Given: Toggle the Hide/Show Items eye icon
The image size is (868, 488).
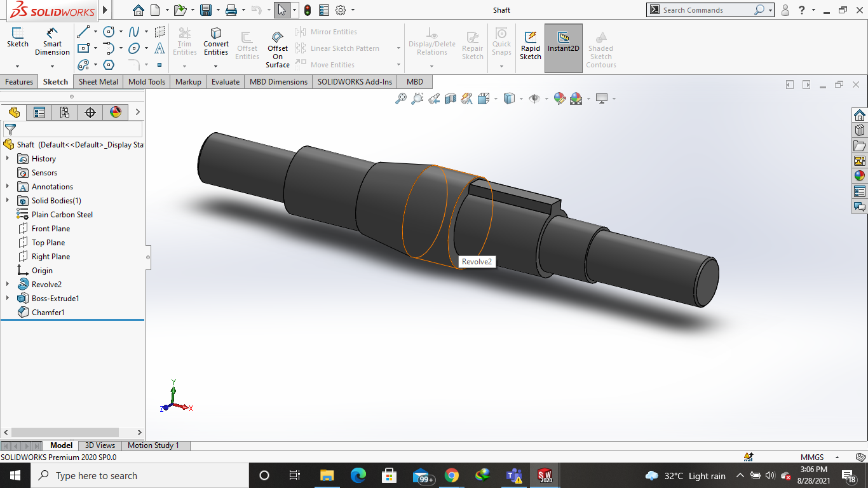Looking at the screenshot, I should click(534, 98).
